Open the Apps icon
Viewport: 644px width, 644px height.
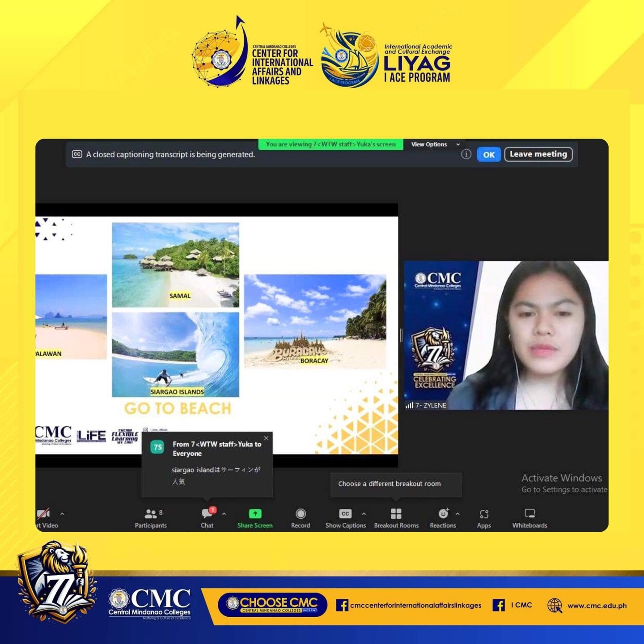[x=484, y=514]
